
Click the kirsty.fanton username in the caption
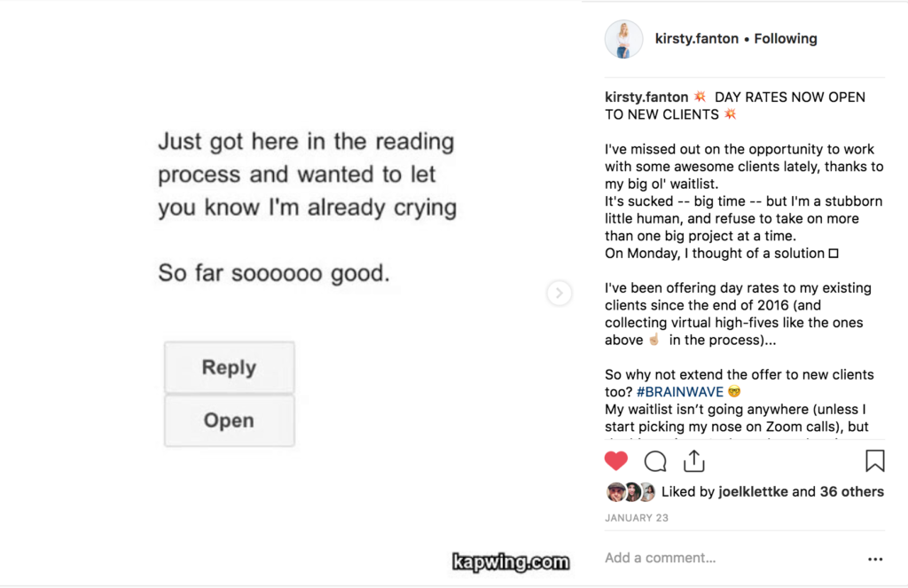(x=646, y=97)
